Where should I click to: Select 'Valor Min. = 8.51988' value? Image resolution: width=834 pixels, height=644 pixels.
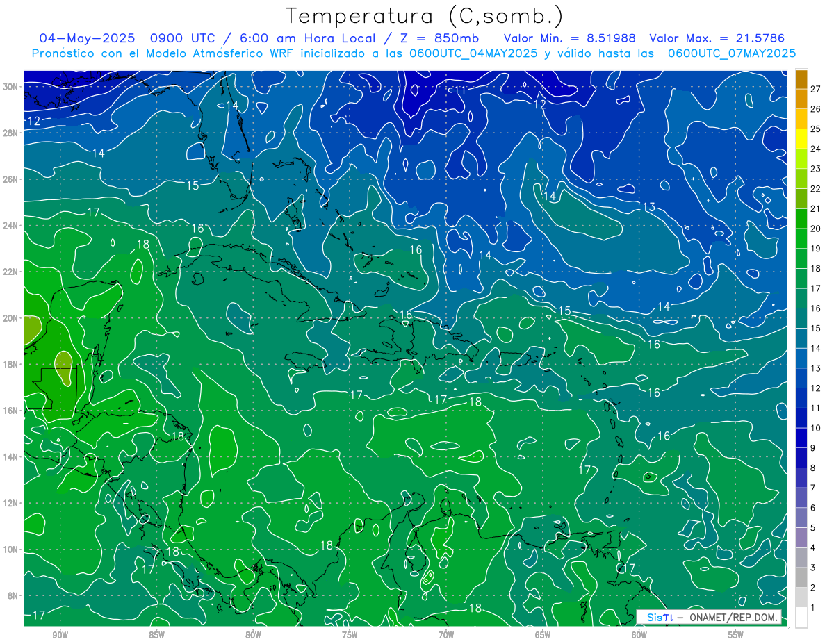pyautogui.click(x=570, y=38)
